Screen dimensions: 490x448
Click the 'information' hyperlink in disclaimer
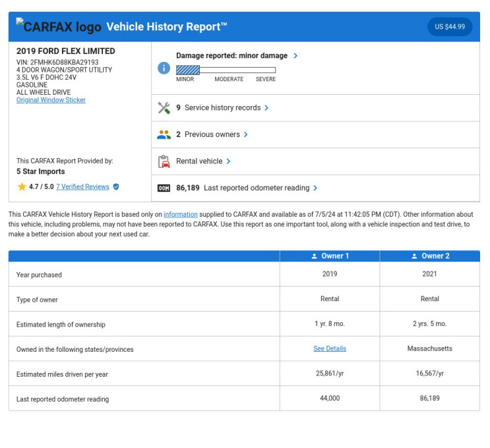(x=181, y=215)
